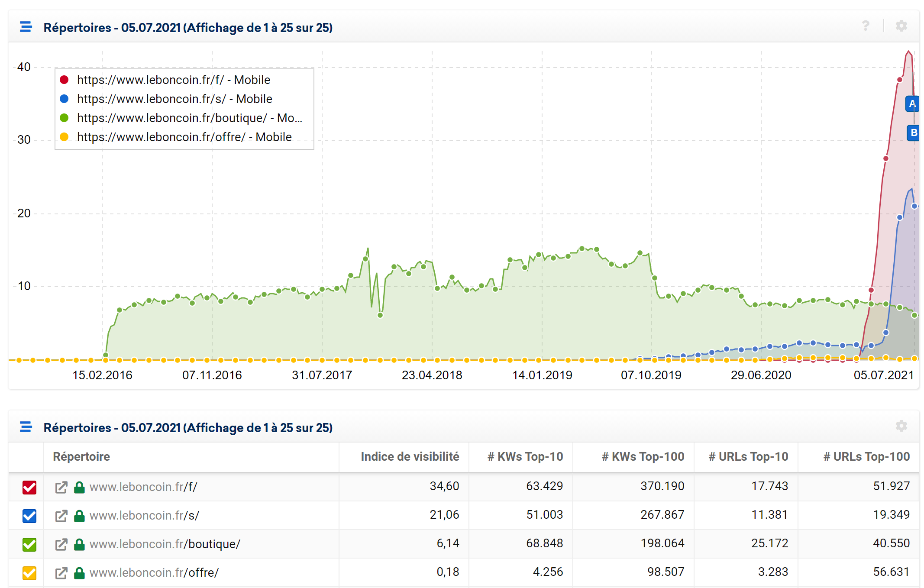This screenshot has width=924, height=588.
Task: Uncheck the yellow /offre/ directory checkbox
Action: [29, 573]
